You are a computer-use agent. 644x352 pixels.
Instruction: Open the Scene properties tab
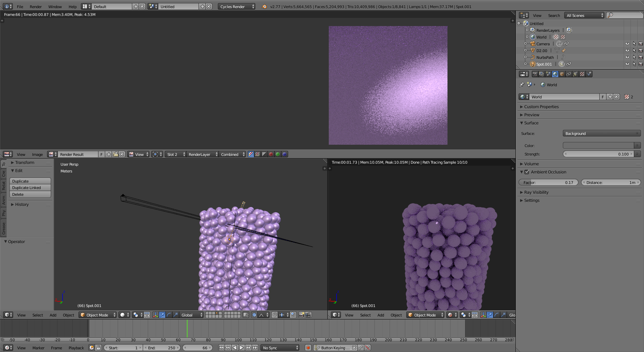click(548, 74)
